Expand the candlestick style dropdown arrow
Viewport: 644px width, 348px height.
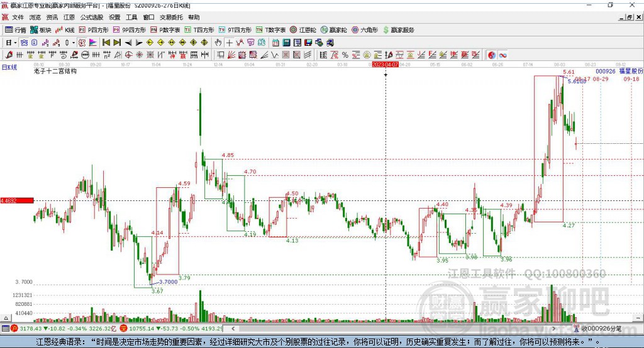pyautogui.click(x=74, y=43)
